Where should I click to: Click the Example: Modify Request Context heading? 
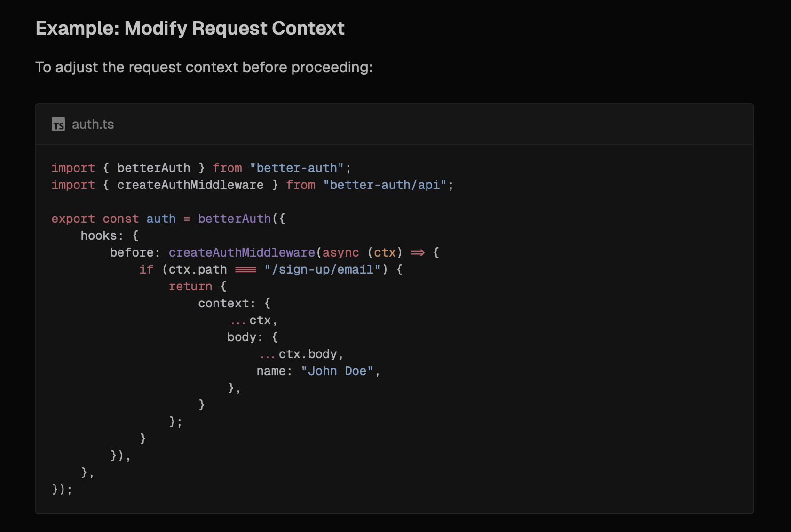(x=190, y=29)
